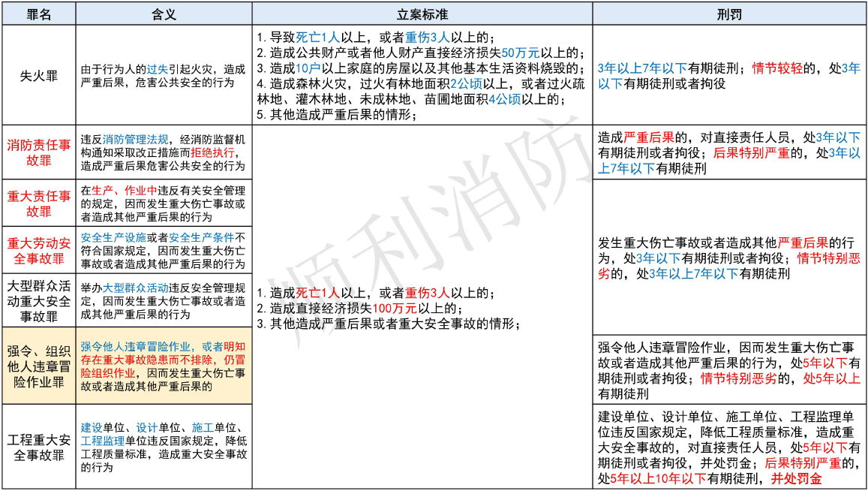
Task: Select the 重大劳动安全事故罪 crime name cell
Action: tap(38, 250)
